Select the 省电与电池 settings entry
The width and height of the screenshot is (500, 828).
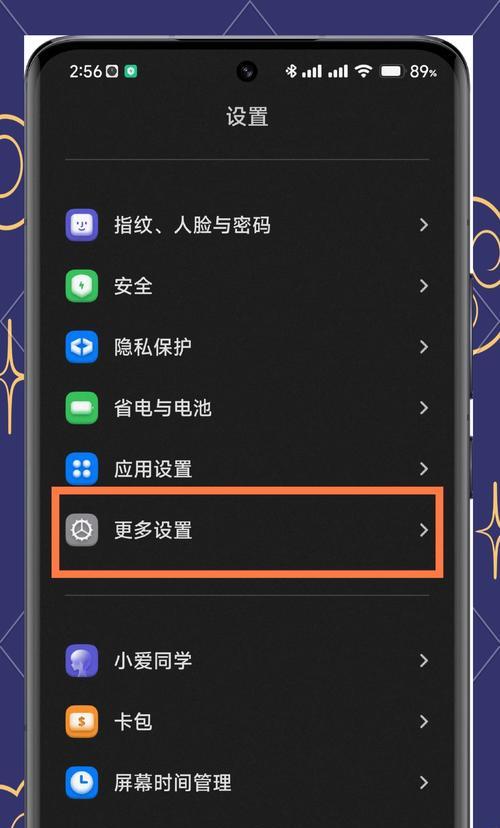click(x=247, y=408)
